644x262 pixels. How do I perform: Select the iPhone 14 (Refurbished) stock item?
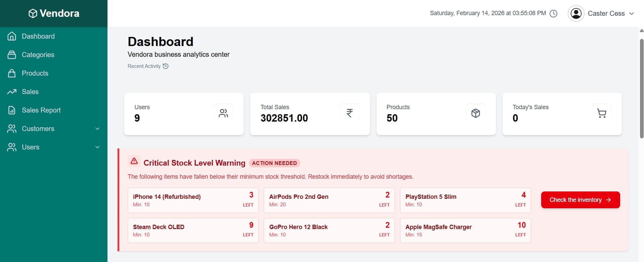point(193,200)
